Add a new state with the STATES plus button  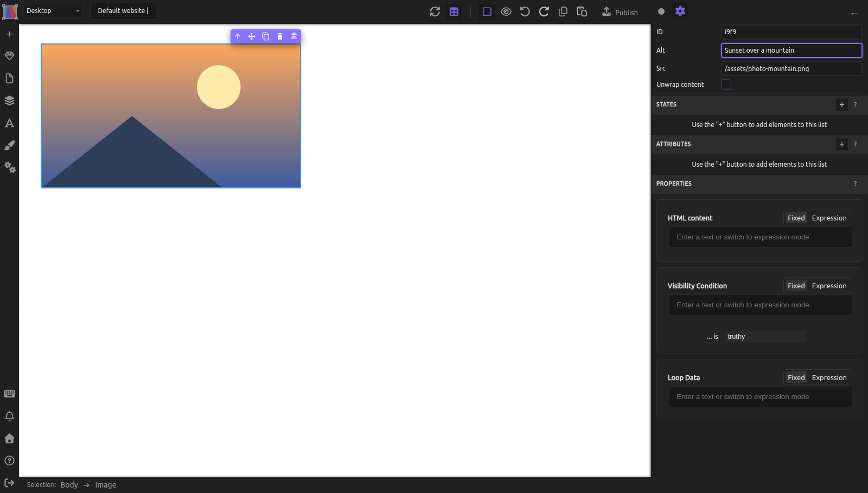tap(842, 105)
